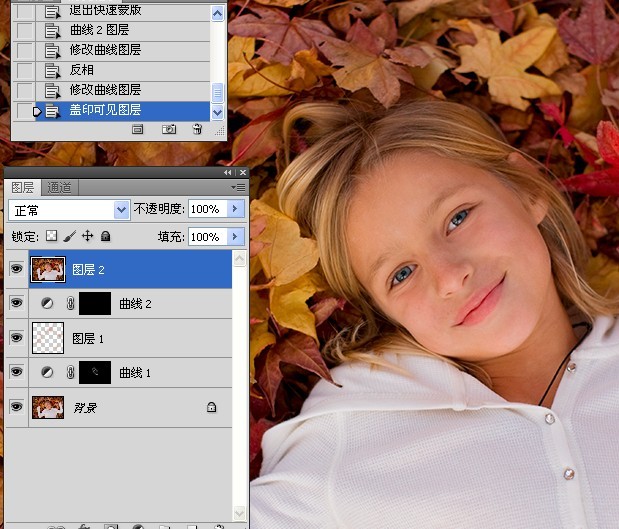Hide the 曲线 2 adjustment layer

(x=16, y=303)
